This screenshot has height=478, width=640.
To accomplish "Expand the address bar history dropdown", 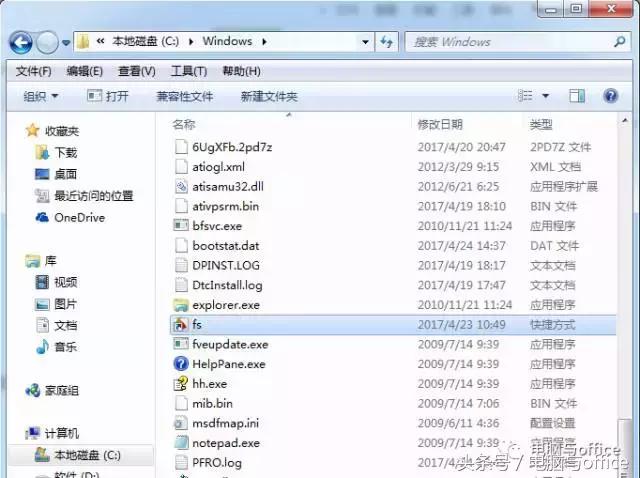I will (365, 42).
